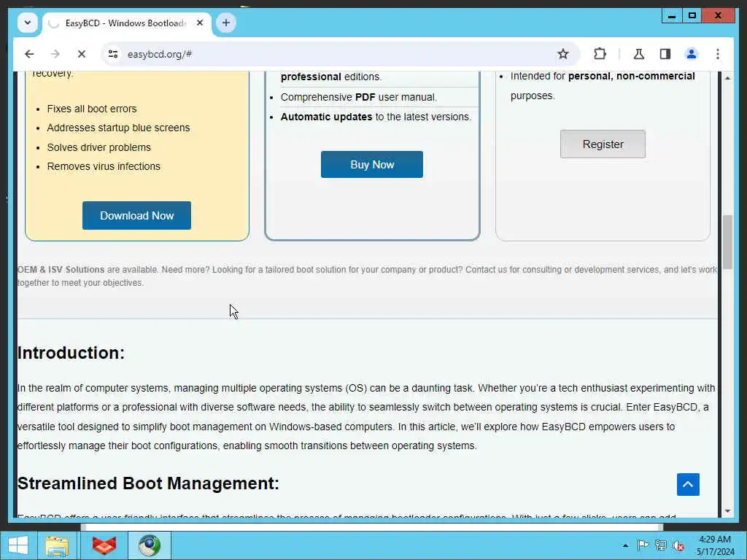Image resolution: width=747 pixels, height=560 pixels.
Task: Click 'personal, non-commercial' bold text
Action: coord(632,76)
